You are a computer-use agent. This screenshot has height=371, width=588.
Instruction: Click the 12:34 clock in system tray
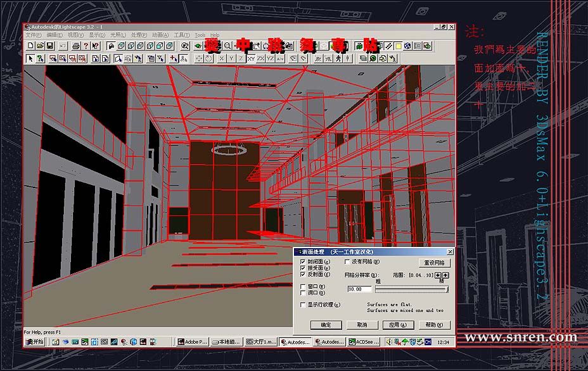(x=443, y=342)
